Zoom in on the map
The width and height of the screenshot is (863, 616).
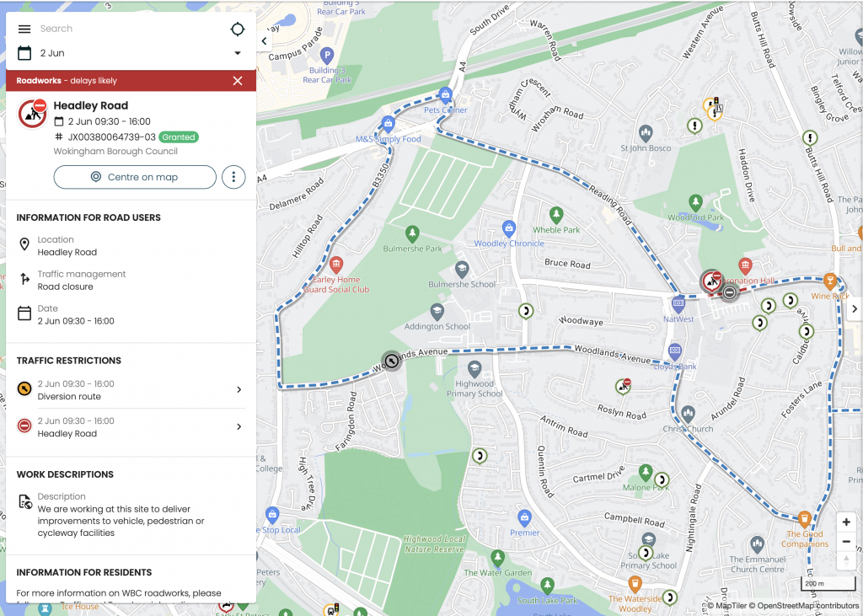pos(846,522)
